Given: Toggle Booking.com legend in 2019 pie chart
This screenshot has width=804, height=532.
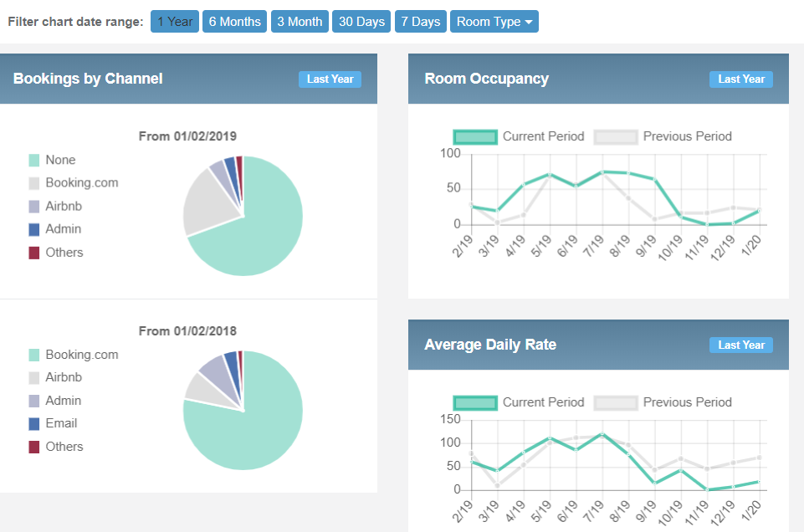Looking at the screenshot, I should [x=74, y=183].
